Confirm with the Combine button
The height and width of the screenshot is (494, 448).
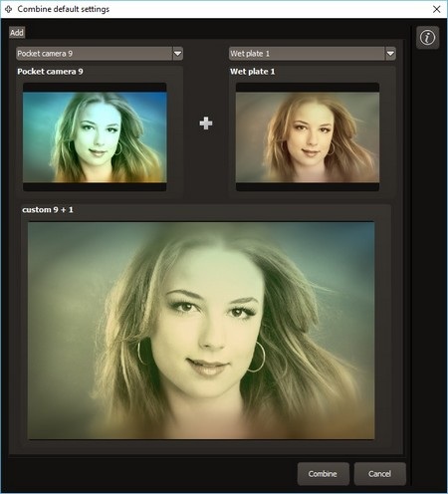[x=324, y=474]
